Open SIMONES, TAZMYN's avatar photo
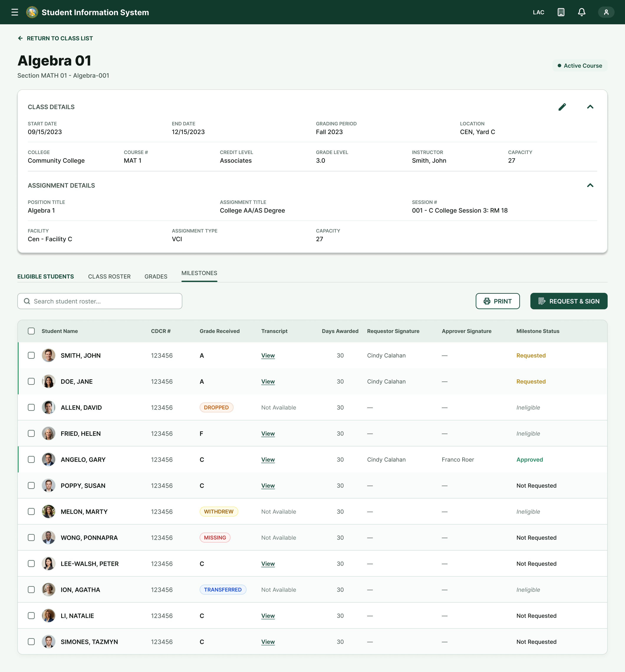 click(48, 642)
